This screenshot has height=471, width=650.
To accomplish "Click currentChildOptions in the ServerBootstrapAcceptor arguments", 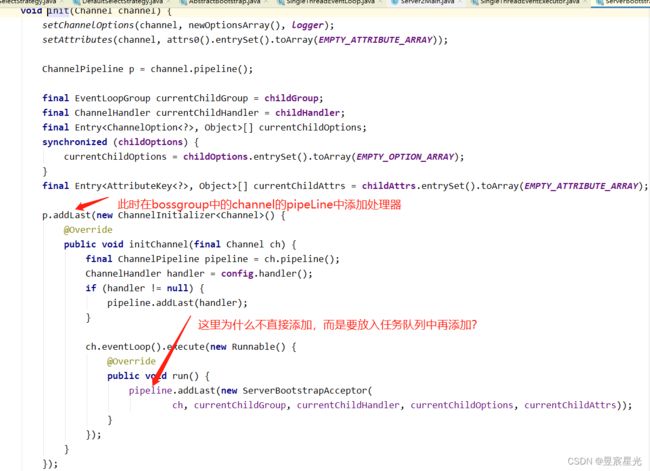I will tap(462, 405).
